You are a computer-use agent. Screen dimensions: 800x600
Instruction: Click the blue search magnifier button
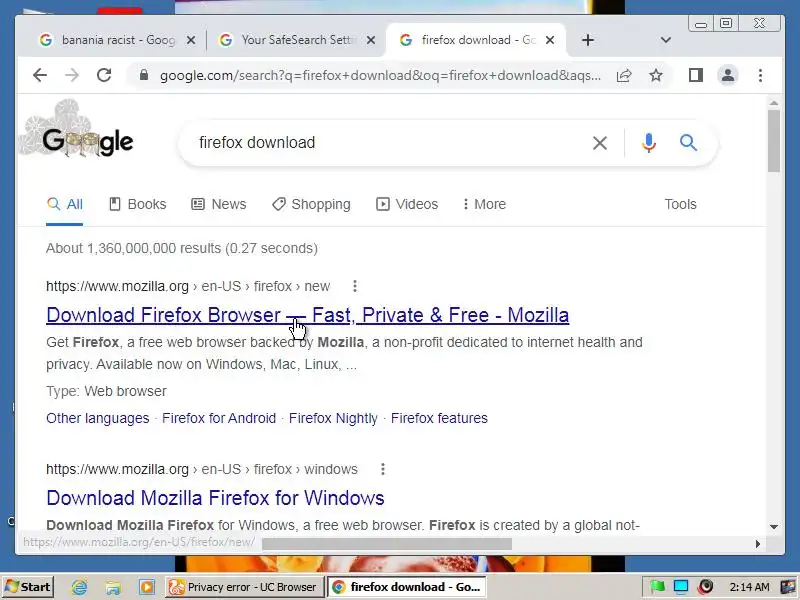click(x=688, y=143)
